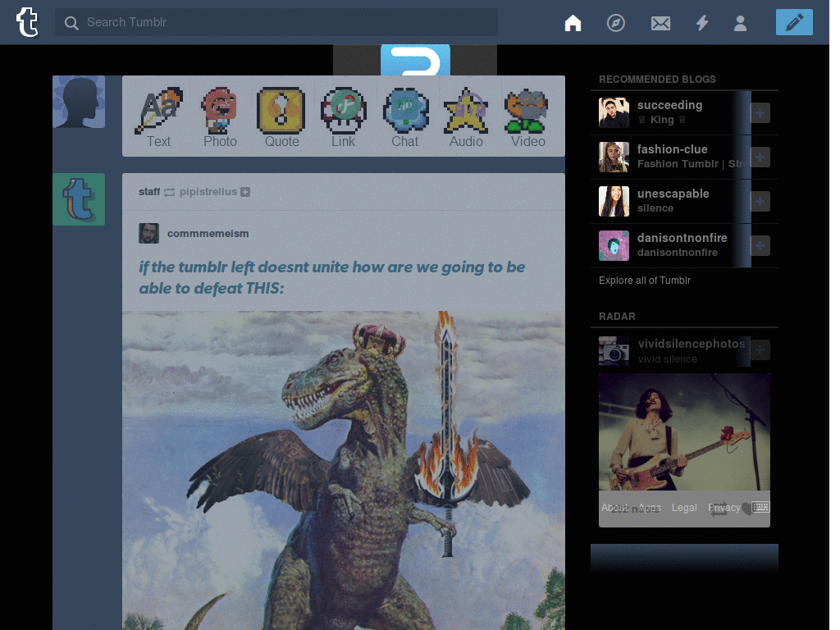Click the succeeding blog avatar
The width and height of the screenshot is (840, 630).
[x=614, y=112]
